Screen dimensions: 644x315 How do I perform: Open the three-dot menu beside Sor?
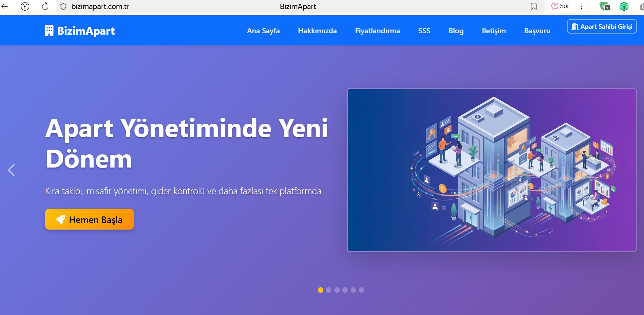582,6
